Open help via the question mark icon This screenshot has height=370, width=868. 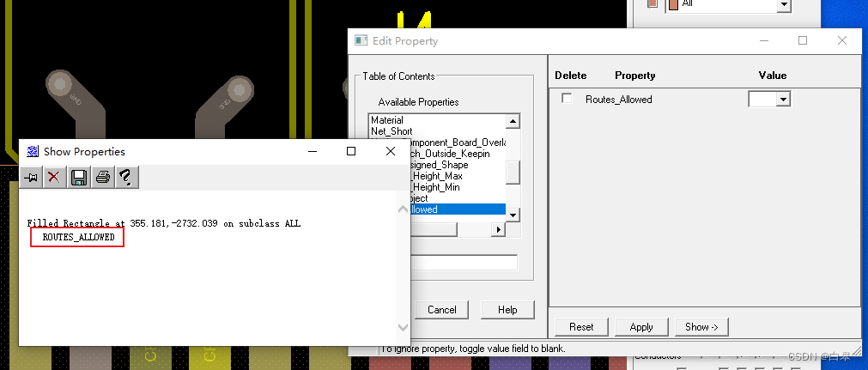click(x=126, y=178)
